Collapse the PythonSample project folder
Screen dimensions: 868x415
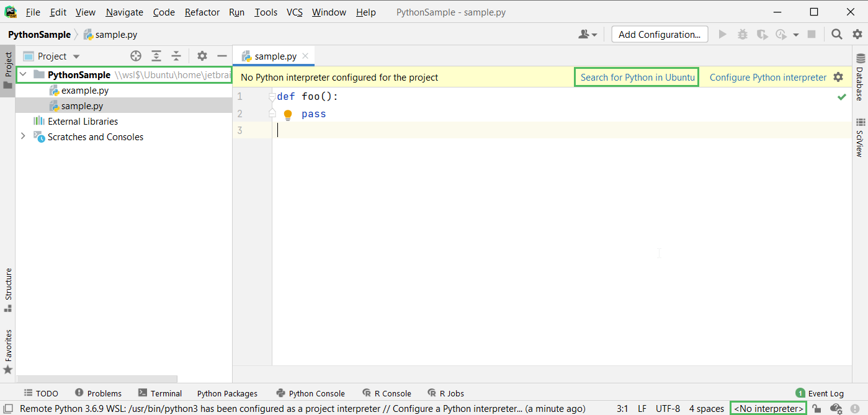[x=23, y=74]
